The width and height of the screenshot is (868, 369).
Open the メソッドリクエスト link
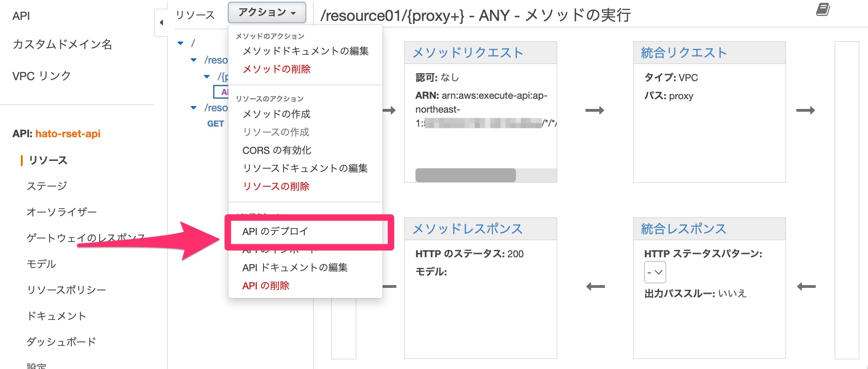tap(467, 53)
